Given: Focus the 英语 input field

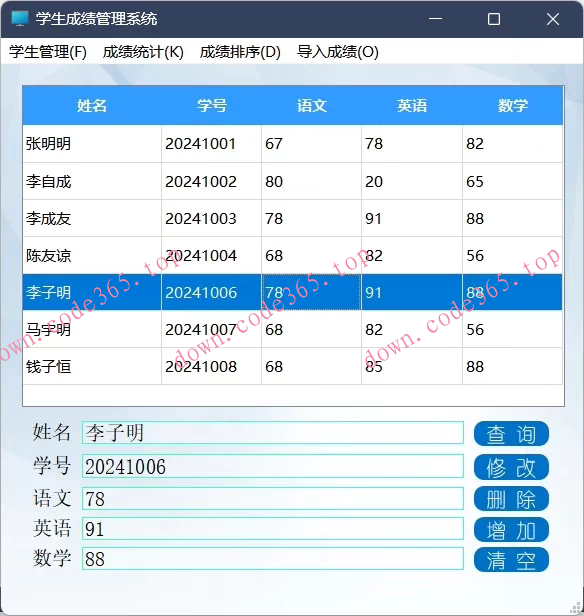Looking at the screenshot, I should [x=273, y=529].
